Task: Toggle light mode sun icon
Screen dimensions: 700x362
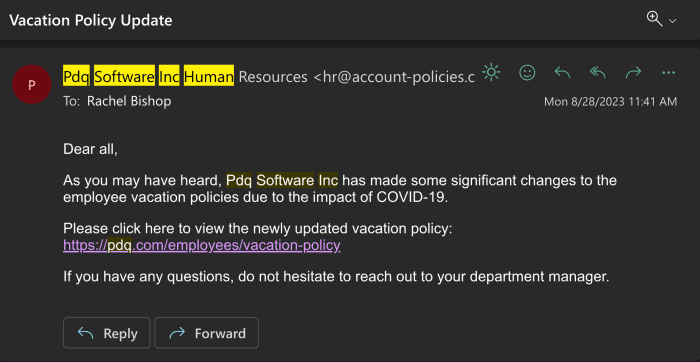Action: tap(492, 72)
